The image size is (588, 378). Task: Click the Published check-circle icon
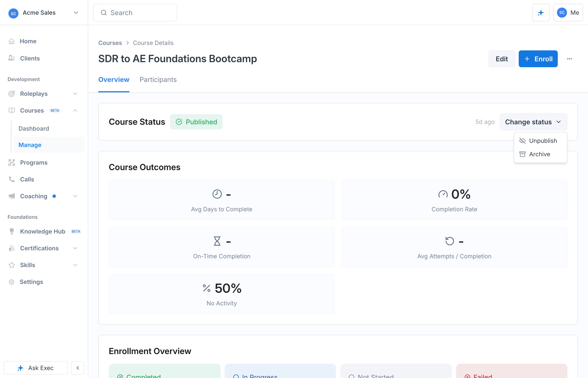coord(179,122)
